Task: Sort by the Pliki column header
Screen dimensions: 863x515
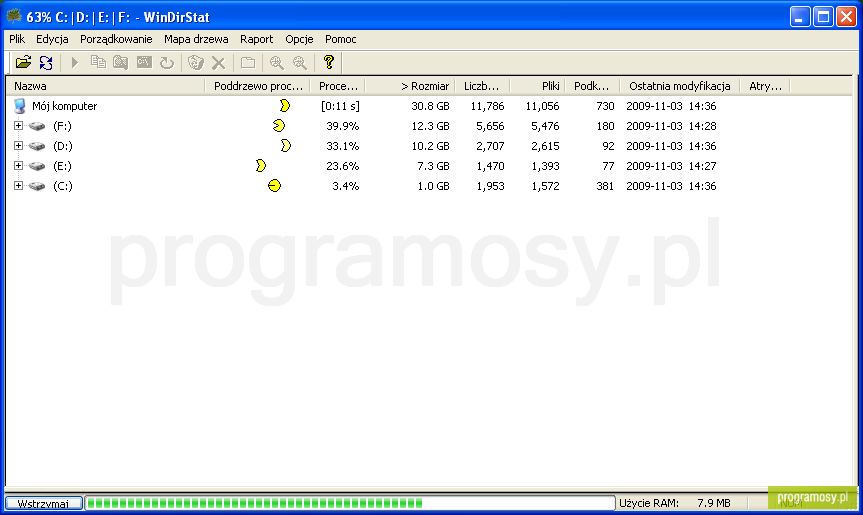Action: click(538, 86)
